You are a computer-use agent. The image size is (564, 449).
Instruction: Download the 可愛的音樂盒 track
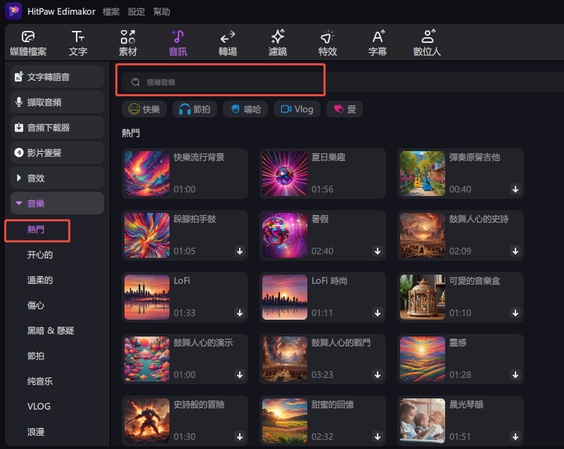(515, 313)
